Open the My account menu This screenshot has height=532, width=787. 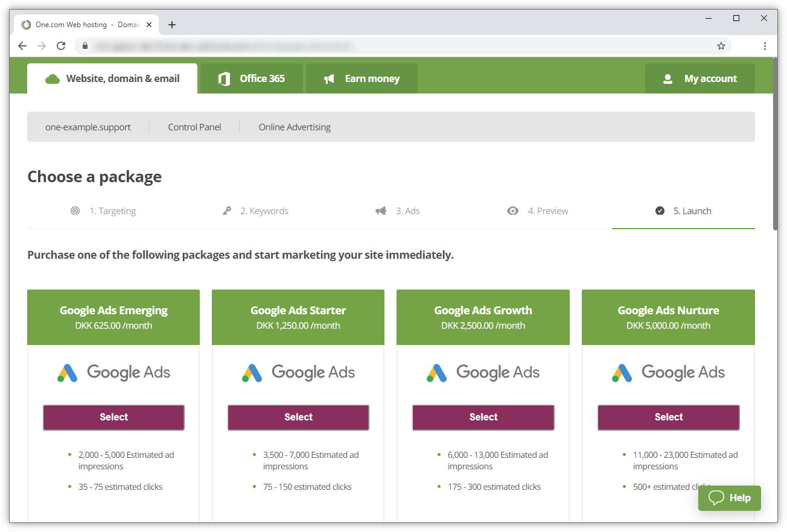click(x=700, y=78)
